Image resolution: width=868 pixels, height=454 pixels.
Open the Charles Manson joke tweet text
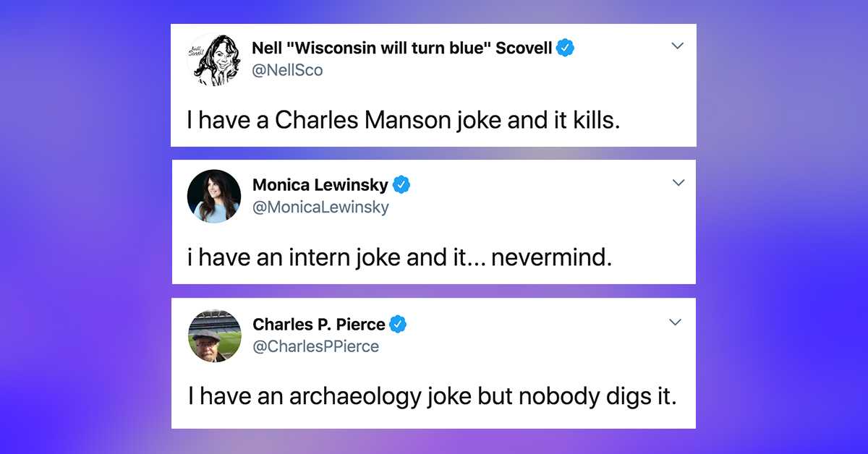pos(404,120)
